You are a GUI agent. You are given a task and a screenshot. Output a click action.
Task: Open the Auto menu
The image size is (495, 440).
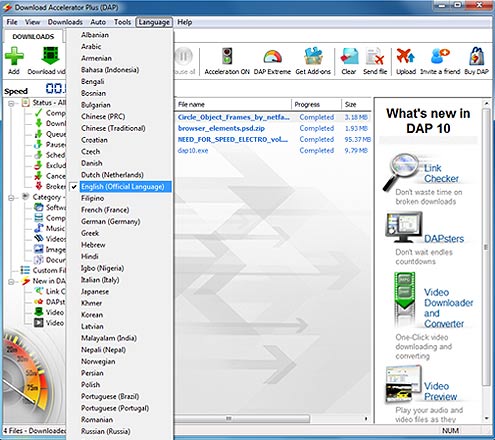pos(98,22)
